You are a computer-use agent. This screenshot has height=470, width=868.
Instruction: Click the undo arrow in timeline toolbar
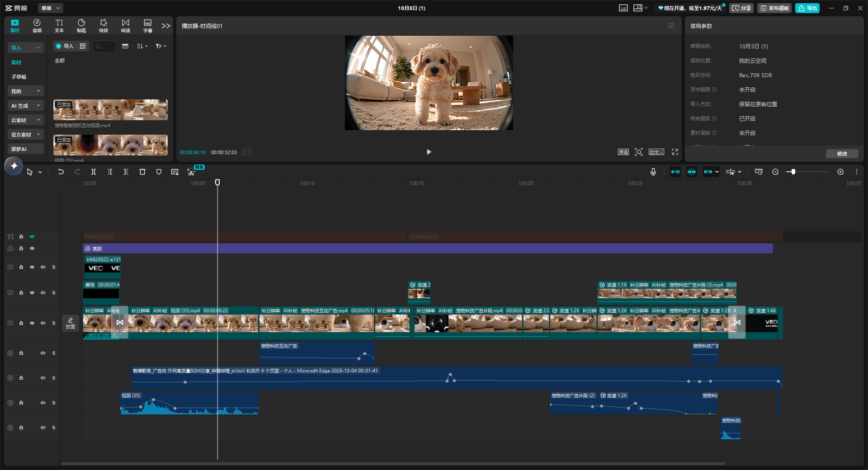pyautogui.click(x=61, y=172)
